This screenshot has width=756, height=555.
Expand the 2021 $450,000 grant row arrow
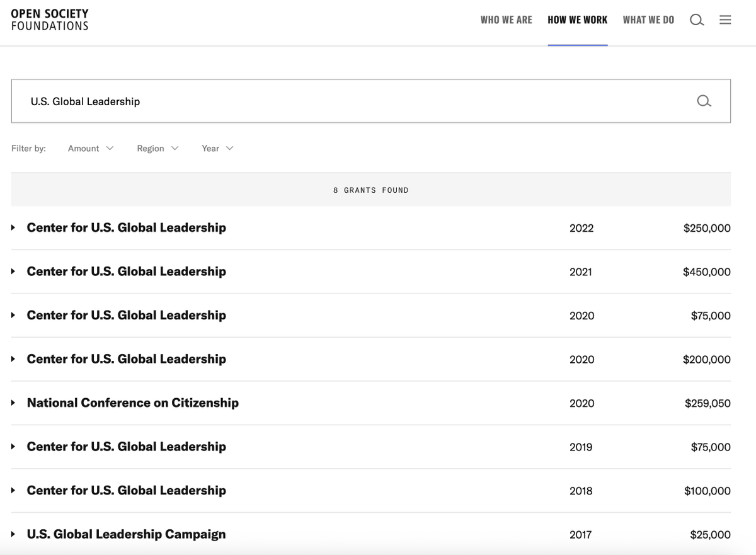(x=13, y=272)
